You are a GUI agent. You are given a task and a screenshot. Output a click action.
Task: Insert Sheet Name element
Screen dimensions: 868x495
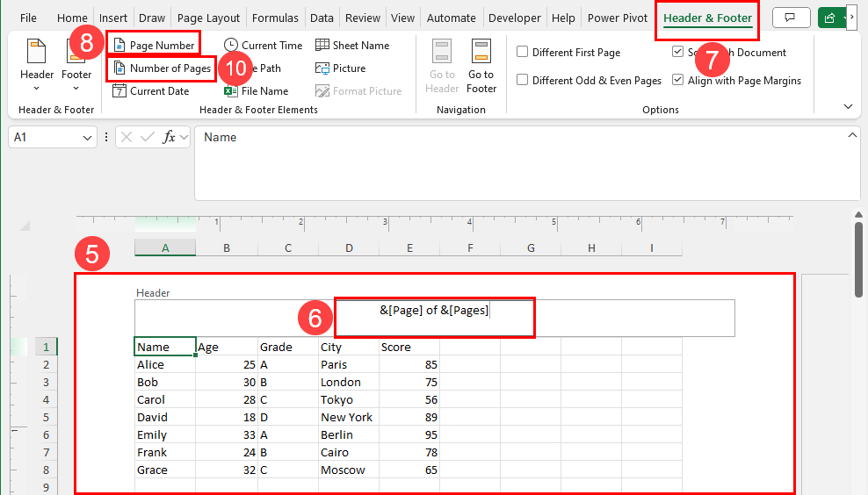coord(352,46)
